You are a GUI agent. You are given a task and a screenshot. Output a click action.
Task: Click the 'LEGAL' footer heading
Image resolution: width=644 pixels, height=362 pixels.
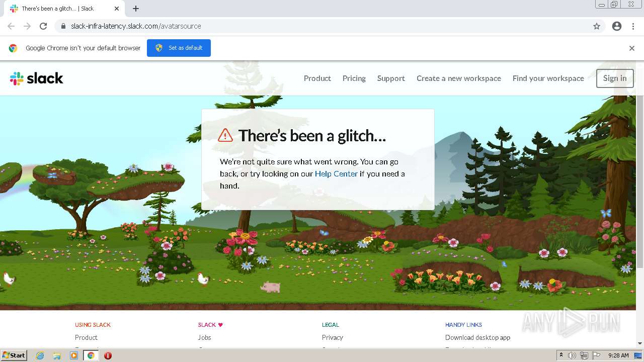[x=331, y=325]
